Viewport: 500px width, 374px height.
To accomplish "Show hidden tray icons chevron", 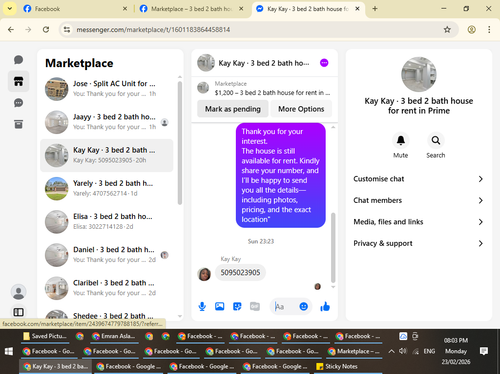I will 391,351.
